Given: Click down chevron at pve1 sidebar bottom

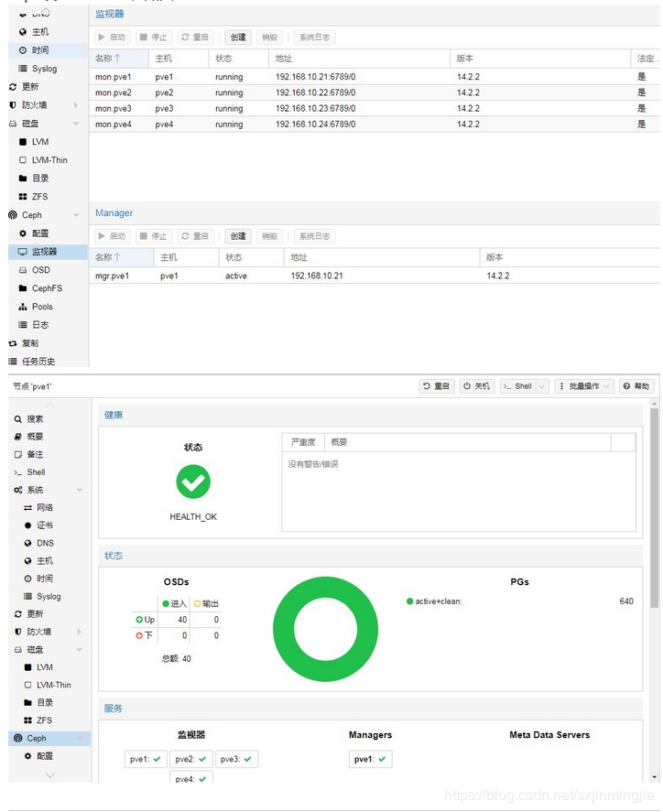Looking at the screenshot, I should point(49,774).
